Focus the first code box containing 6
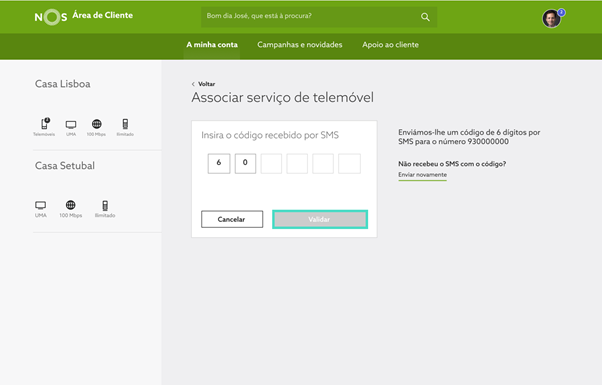The width and height of the screenshot is (602, 385). 219,164
